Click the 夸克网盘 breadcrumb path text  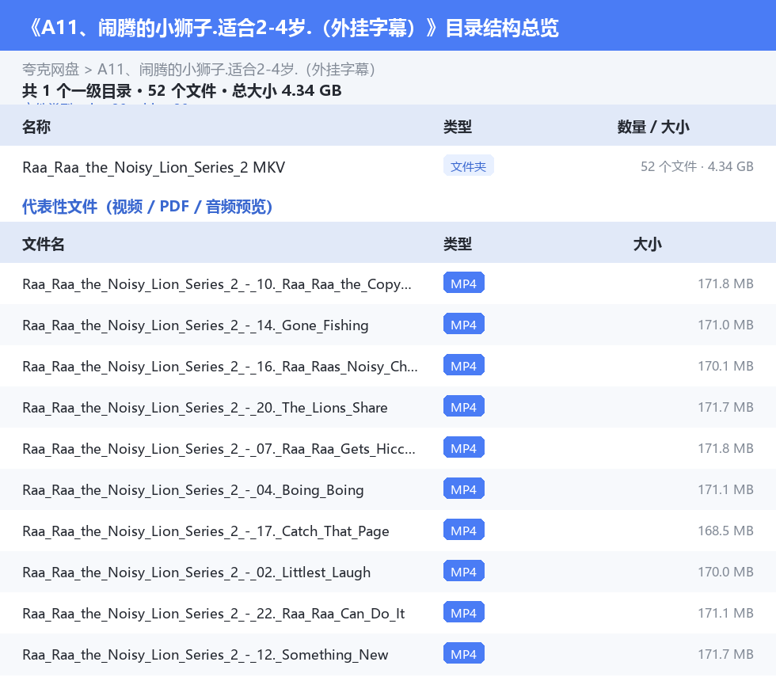[x=199, y=70]
